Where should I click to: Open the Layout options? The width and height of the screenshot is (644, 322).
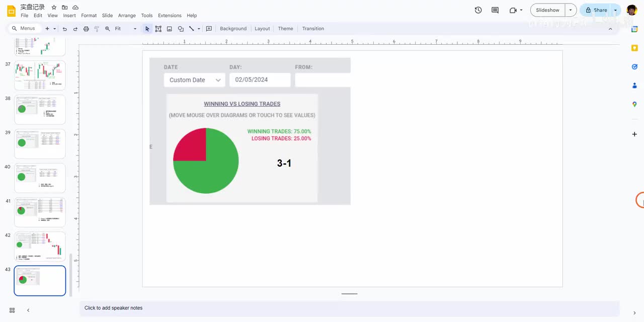click(262, 29)
